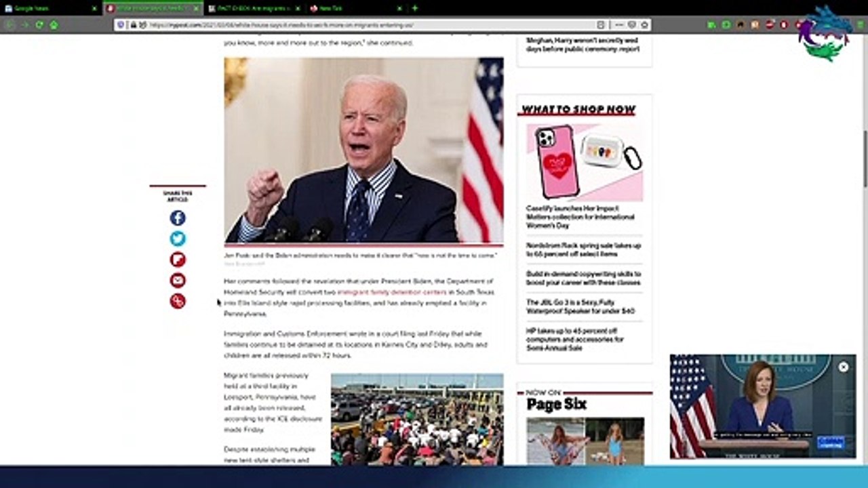Screen dimensions: 868x488
Task: Close the active White House article tab
Action: pos(197,8)
